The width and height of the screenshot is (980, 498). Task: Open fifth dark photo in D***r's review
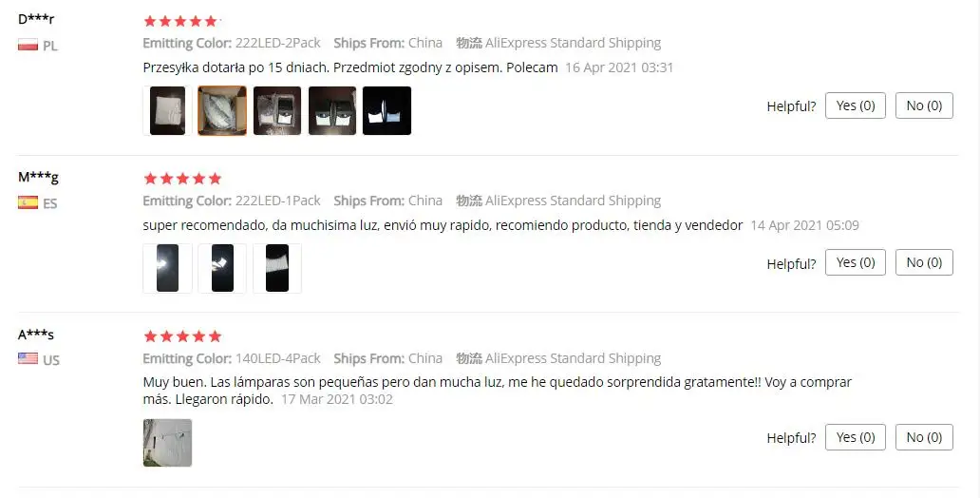coord(386,111)
